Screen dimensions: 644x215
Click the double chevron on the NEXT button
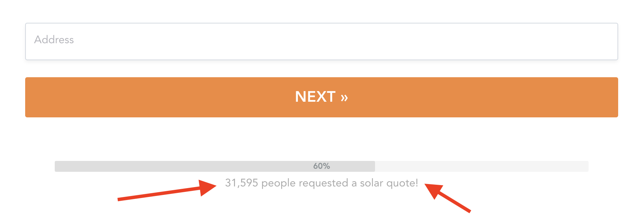344,98
